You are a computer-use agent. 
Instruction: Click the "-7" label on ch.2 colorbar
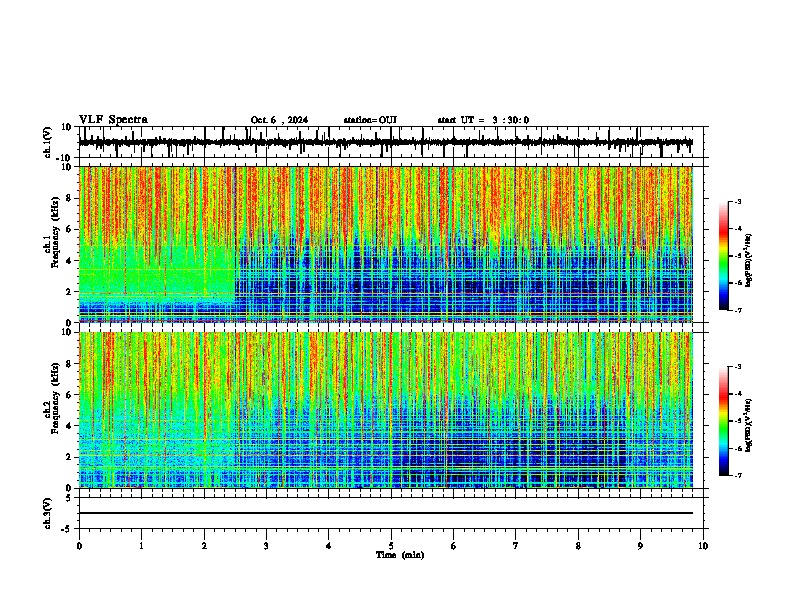pyautogui.click(x=738, y=475)
